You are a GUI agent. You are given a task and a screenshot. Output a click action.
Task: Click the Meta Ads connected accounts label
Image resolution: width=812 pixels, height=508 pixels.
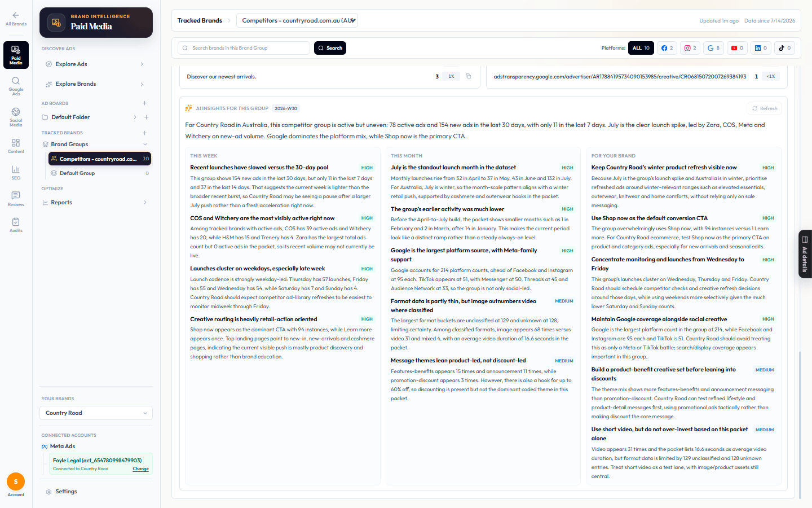coord(63,446)
